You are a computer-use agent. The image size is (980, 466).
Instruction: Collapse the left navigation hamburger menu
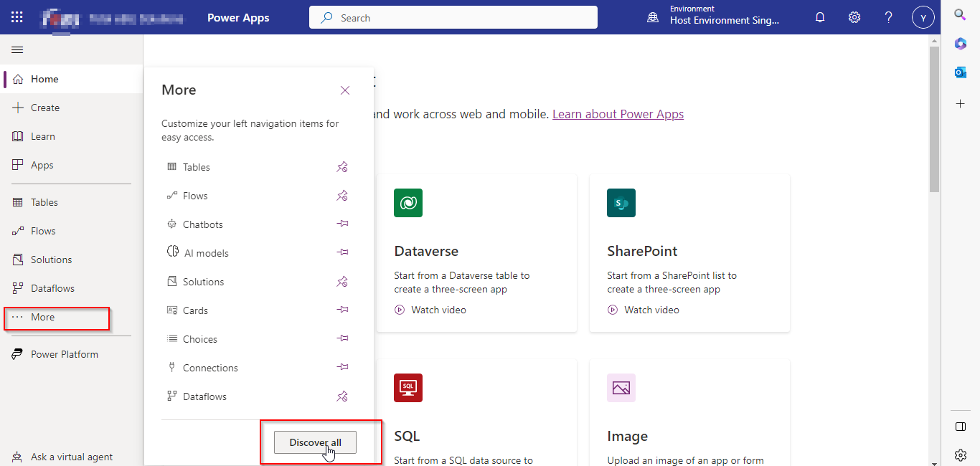[17, 49]
